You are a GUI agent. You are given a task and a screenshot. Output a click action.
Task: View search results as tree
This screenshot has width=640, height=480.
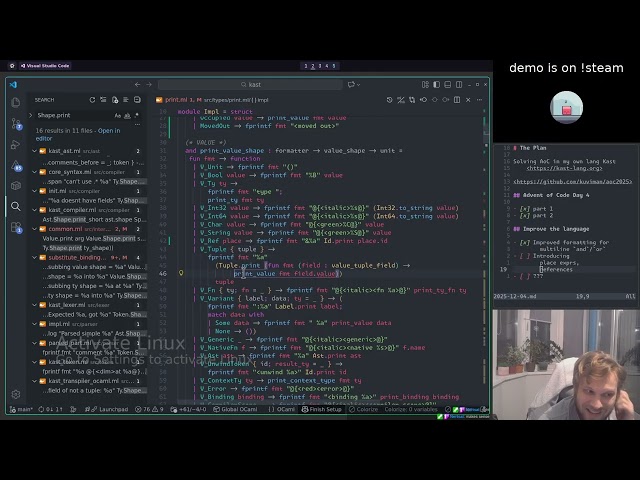(126, 100)
